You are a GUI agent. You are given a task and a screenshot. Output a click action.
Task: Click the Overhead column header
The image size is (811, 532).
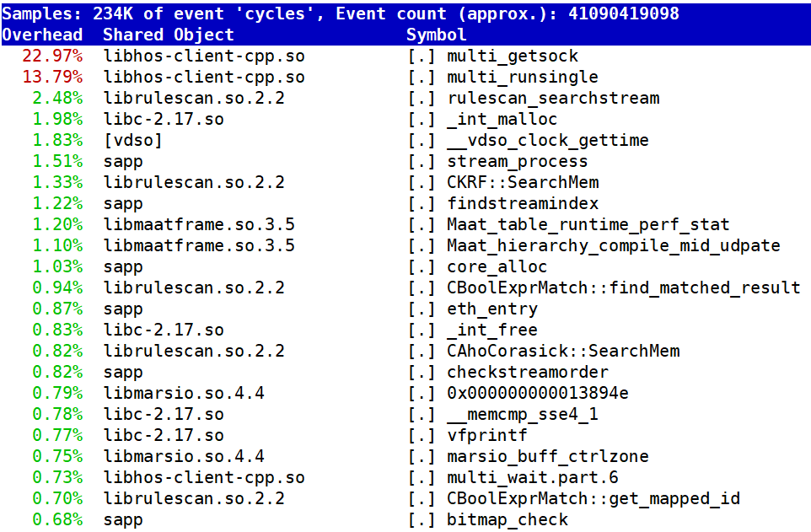pyautogui.click(x=42, y=35)
